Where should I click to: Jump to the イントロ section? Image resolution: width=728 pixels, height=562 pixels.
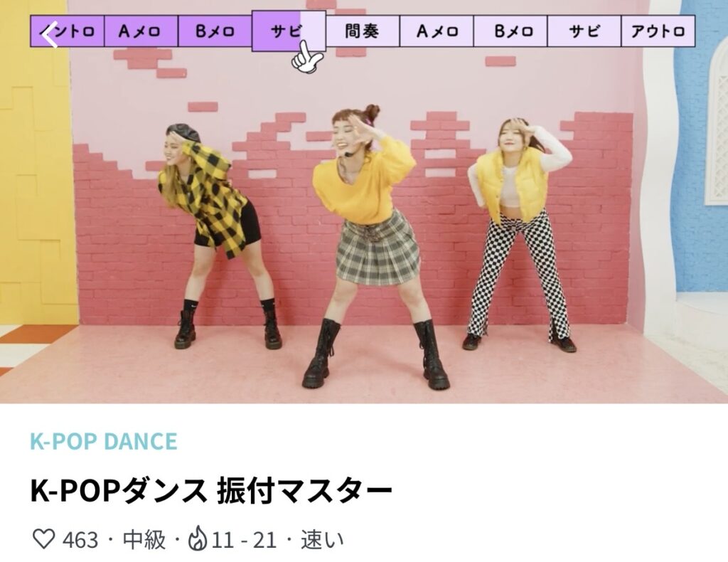68,31
